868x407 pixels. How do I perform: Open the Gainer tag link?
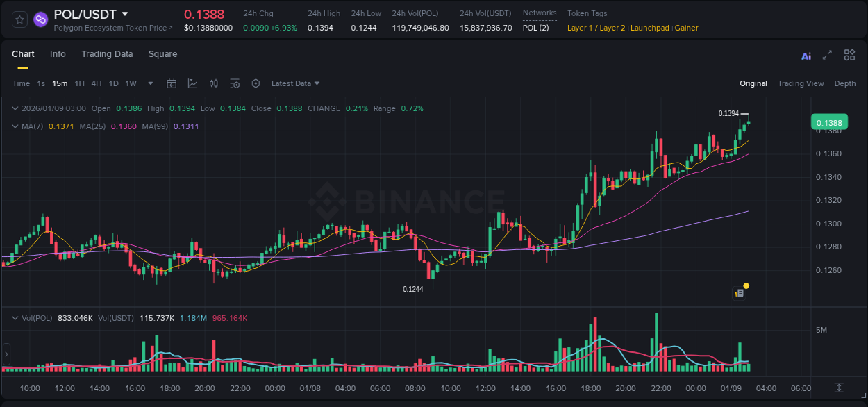[x=686, y=28]
